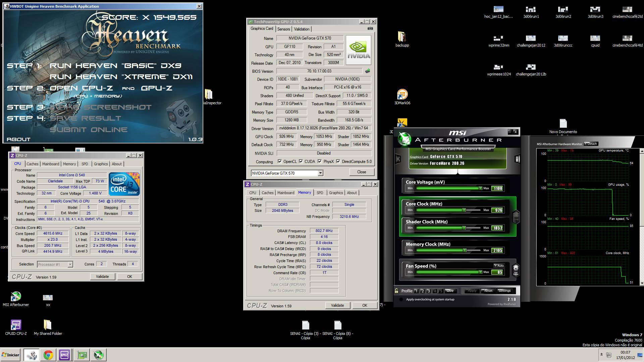The image size is (644, 362).
Task: Click Close button in GPU-Z
Action: click(362, 172)
